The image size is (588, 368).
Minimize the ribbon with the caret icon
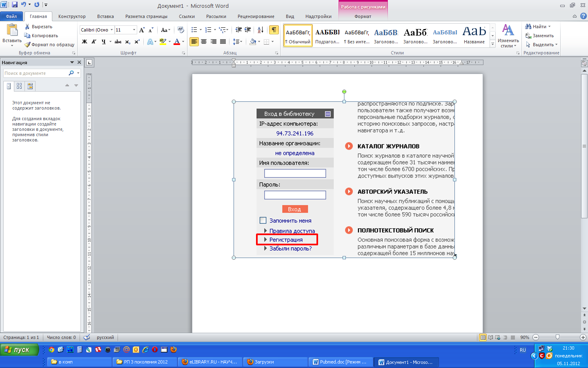click(575, 16)
